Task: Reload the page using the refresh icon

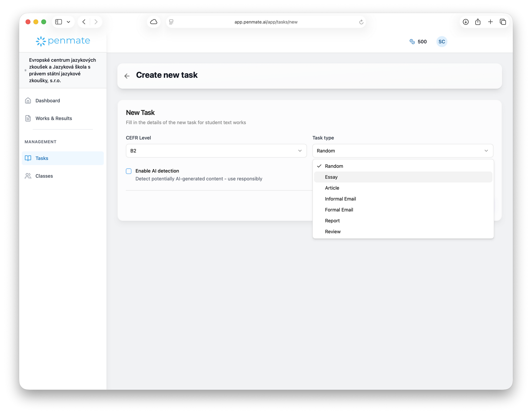Action: pos(361,22)
